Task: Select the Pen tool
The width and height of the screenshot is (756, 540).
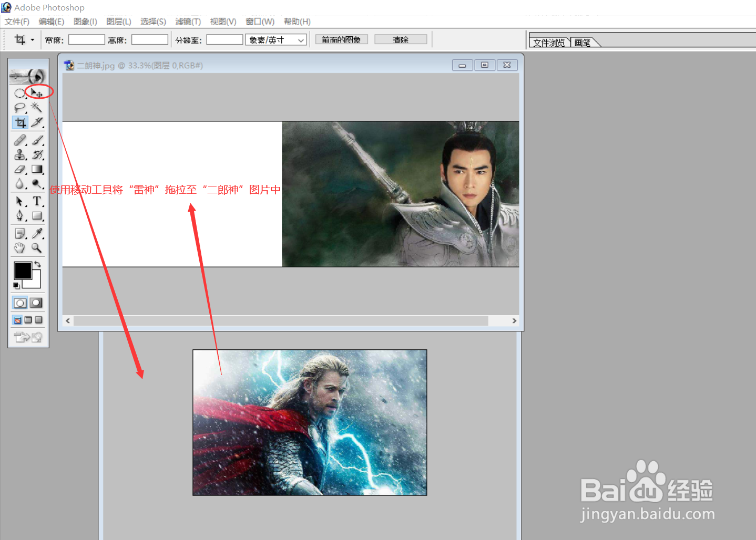Action: tap(20, 216)
